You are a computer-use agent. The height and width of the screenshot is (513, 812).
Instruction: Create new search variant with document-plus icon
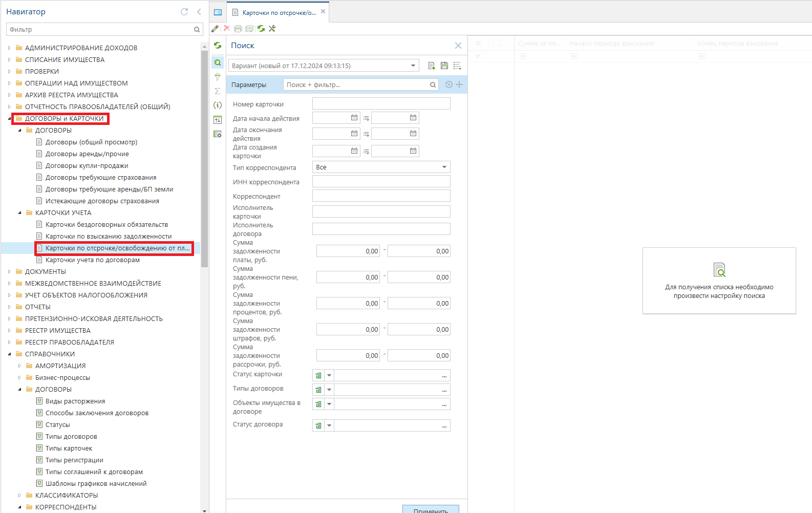[432, 66]
